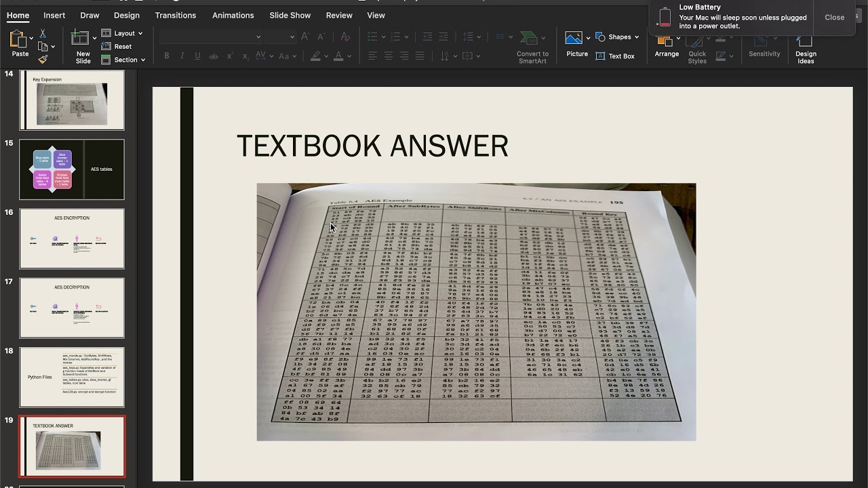Click the text highlight color button
Image resolution: width=868 pixels, height=488 pixels.
pyautogui.click(x=315, y=56)
